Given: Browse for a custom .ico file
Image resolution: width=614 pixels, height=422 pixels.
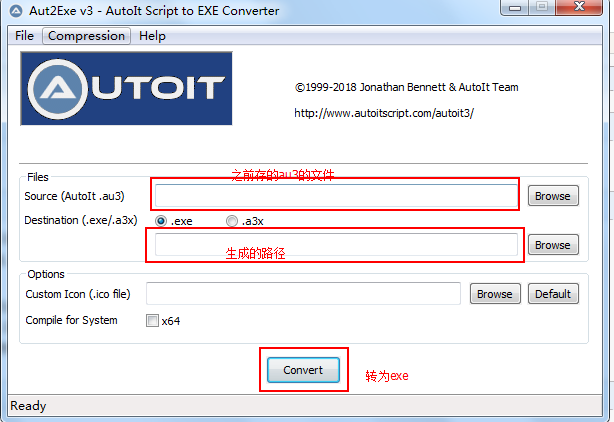Looking at the screenshot, I should tap(494, 294).
